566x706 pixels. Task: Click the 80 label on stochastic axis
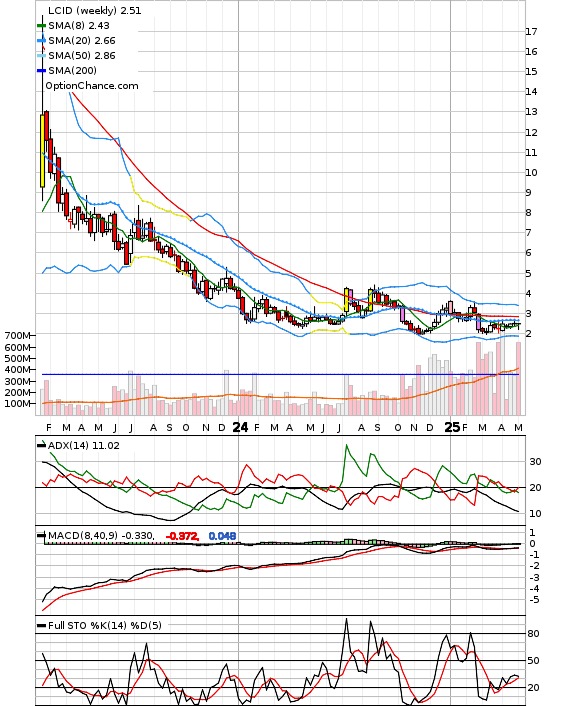pos(534,634)
